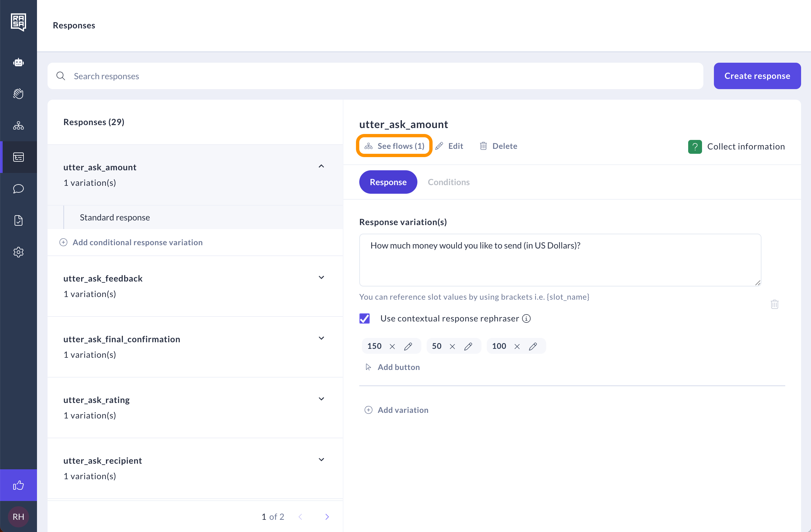This screenshot has width=811, height=532.
Task: Click the 'Collect information' label
Action: (746, 147)
